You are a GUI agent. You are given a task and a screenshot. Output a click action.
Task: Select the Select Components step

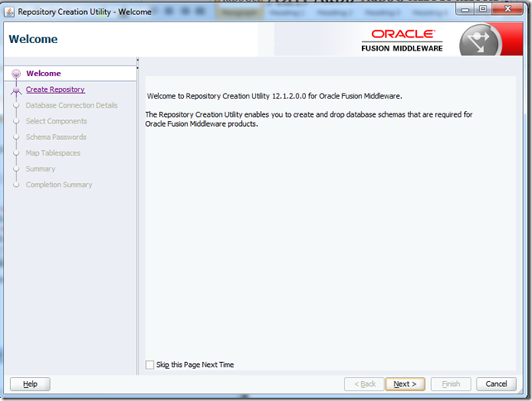(56, 121)
